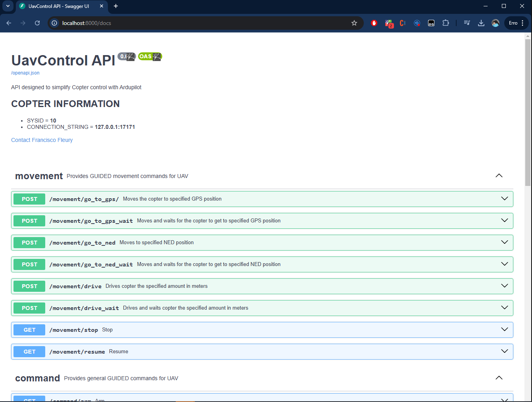
Task: Click the page vertical scrollbar thumb
Action: pyautogui.click(x=528, y=112)
